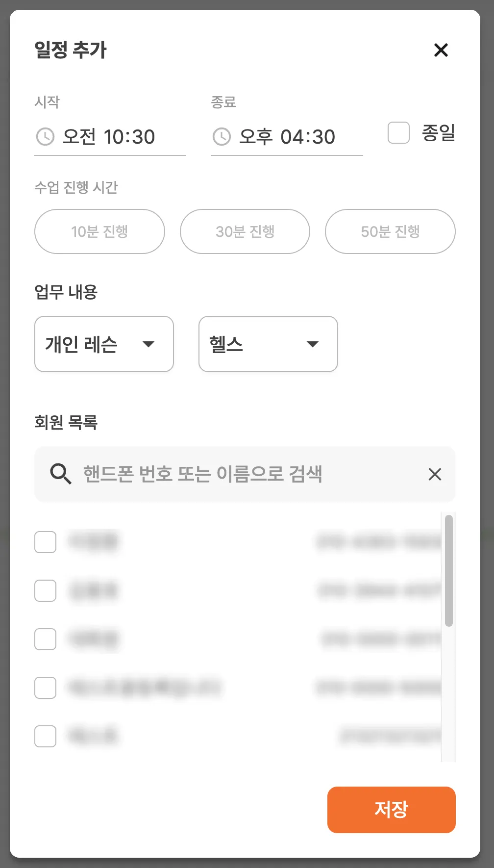The image size is (494, 868).
Task: Close the 일정 추가 dialog
Action: pos(441,50)
